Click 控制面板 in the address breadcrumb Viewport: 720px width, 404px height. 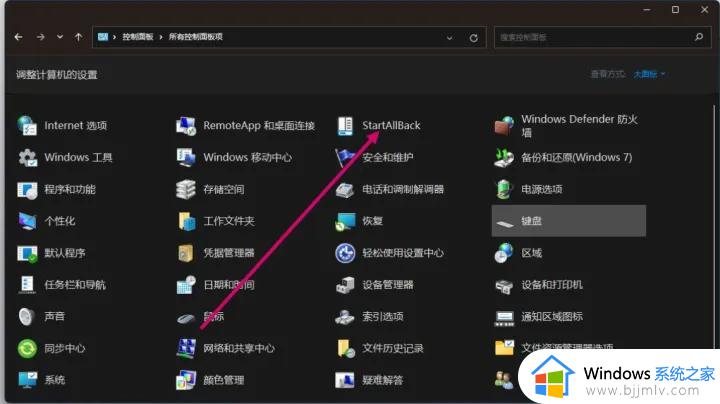click(x=138, y=37)
